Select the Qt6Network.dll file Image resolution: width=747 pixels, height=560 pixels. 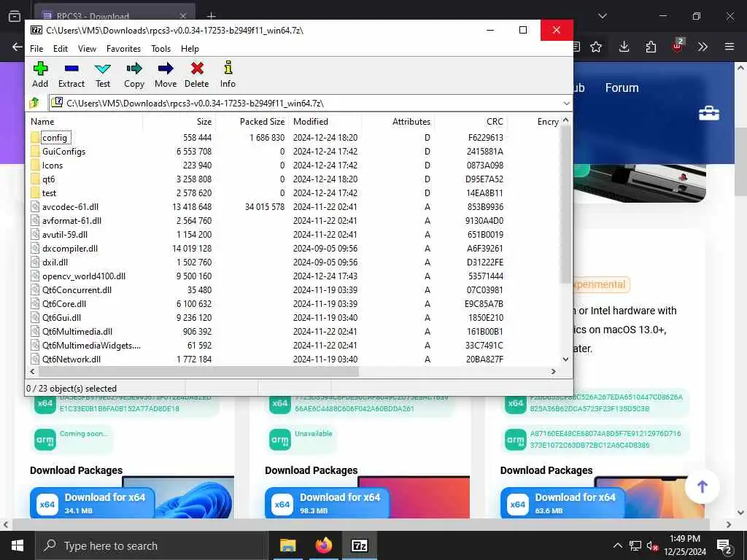click(71, 359)
